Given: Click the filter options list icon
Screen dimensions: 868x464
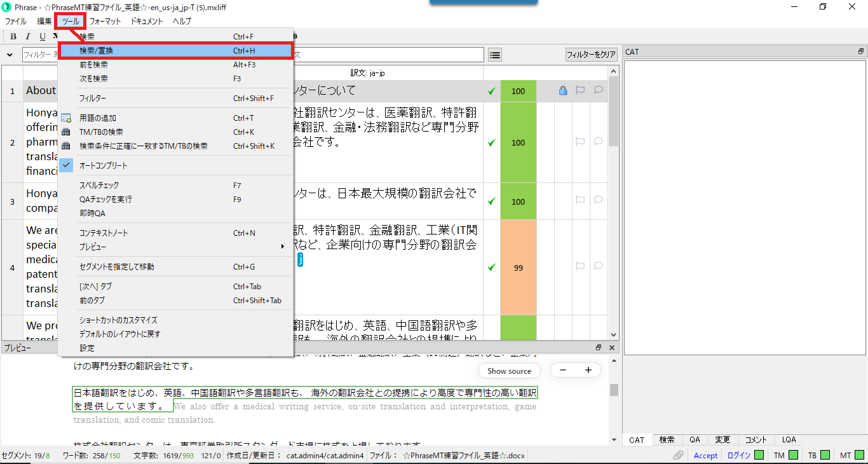Looking at the screenshot, I should 495,55.
